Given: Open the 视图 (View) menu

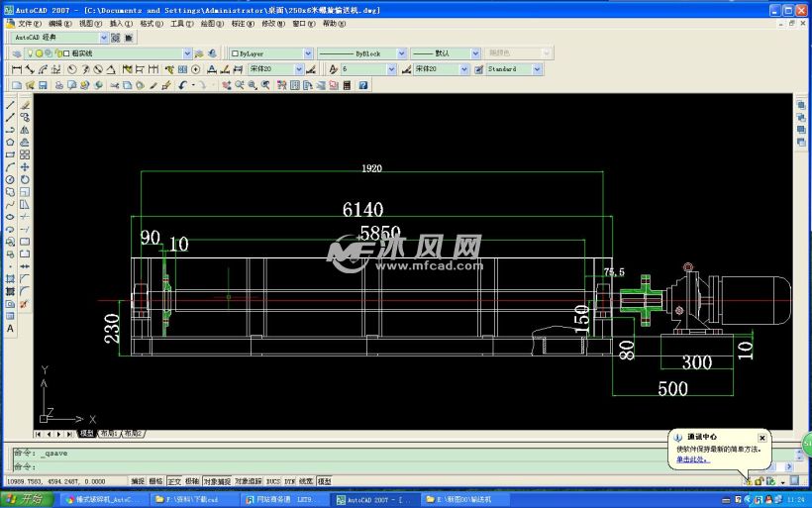Looking at the screenshot, I should pos(90,24).
